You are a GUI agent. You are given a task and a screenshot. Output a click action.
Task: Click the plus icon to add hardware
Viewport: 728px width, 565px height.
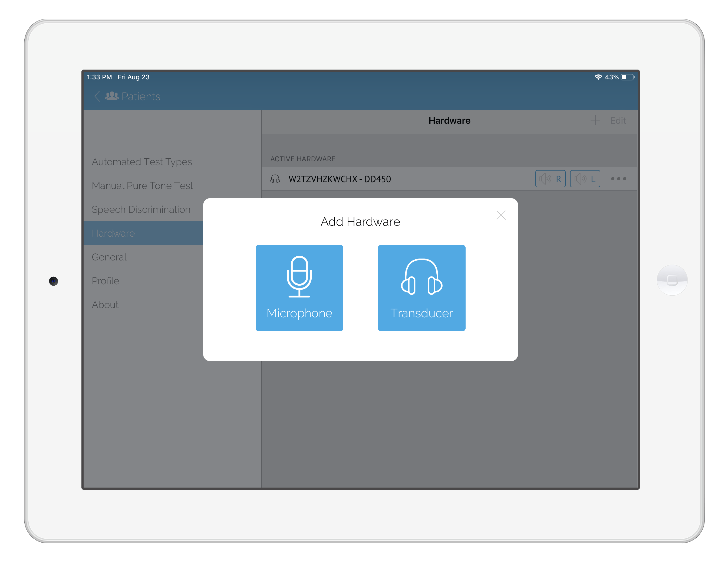point(595,120)
